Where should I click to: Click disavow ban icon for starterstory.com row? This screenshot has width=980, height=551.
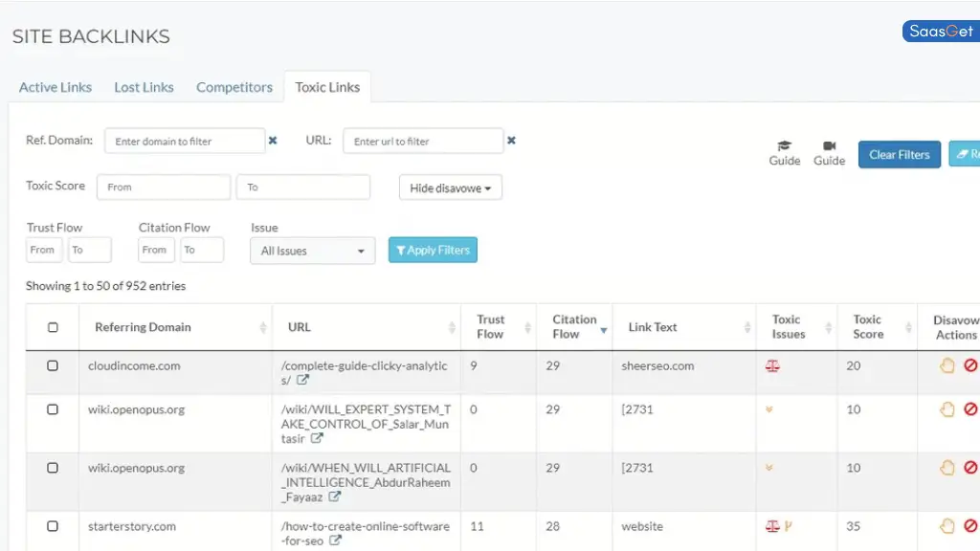970,526
